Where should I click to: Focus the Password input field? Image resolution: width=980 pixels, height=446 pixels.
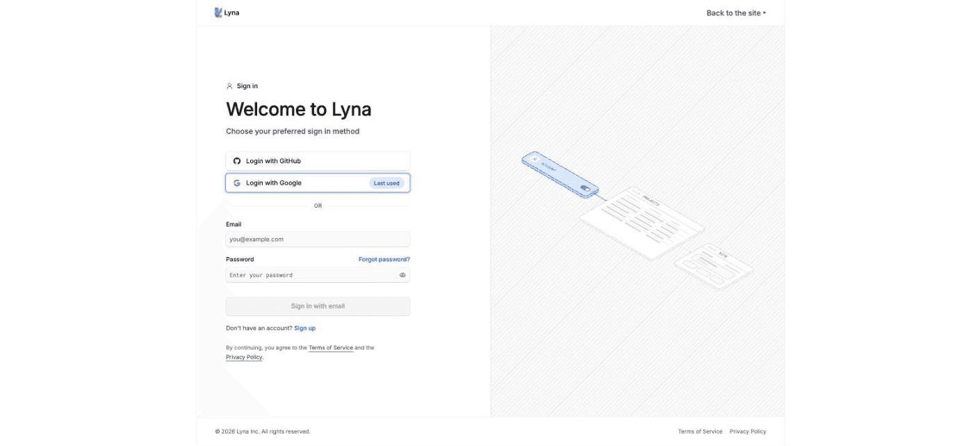tap(318, 275)
